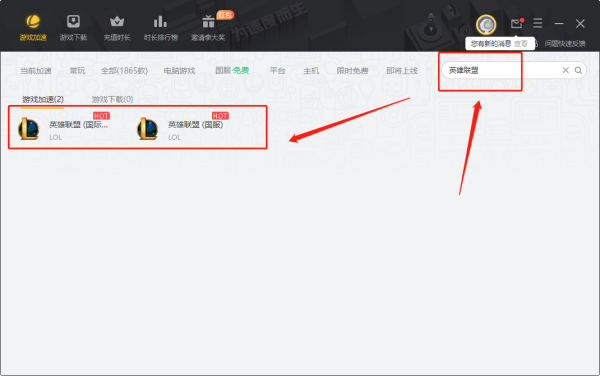Switch to the 限时免费 tab
600x376 pixels.
[x=352, y=71]
